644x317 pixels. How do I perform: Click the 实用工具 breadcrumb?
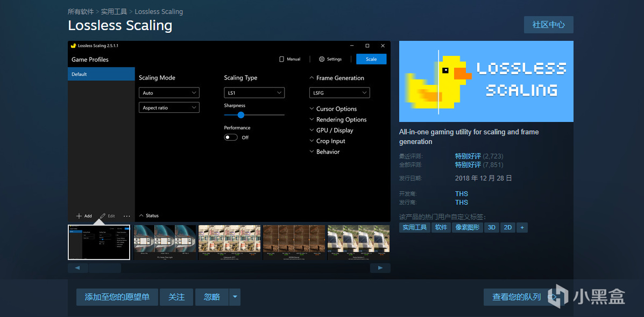tap(114, 11)
